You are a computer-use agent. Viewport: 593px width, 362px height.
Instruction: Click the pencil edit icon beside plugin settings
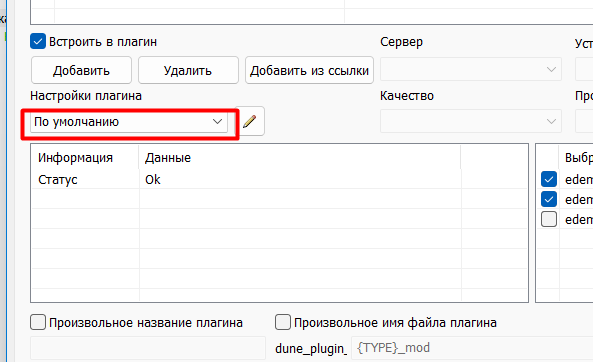coord(250,121)
